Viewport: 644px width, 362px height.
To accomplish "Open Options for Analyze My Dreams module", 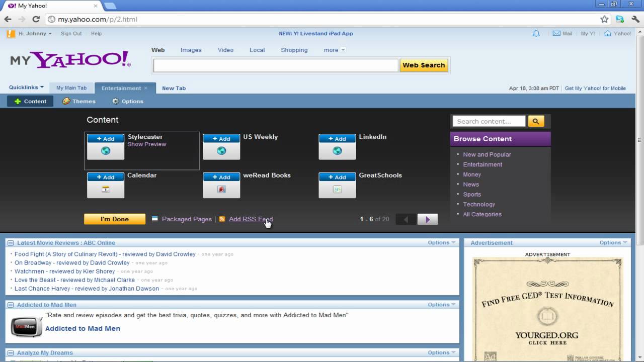I will click(x=442, y=353).
